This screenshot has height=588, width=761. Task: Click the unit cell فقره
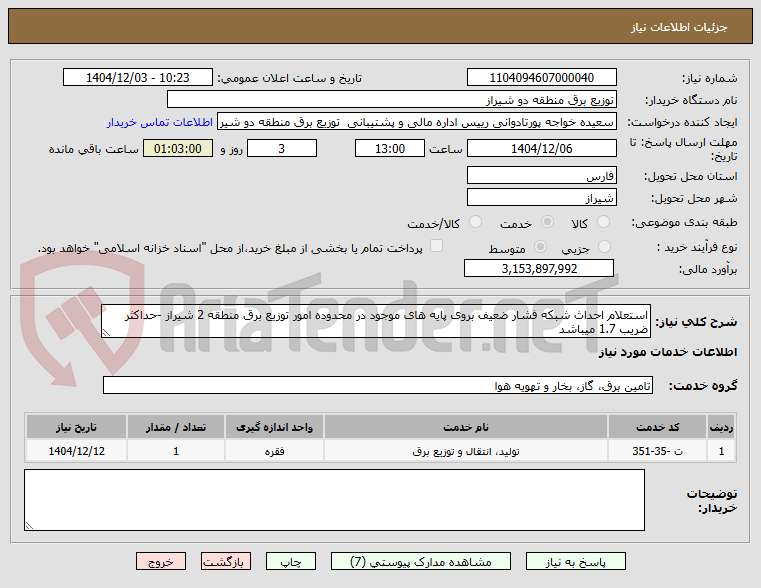[274, 451]
